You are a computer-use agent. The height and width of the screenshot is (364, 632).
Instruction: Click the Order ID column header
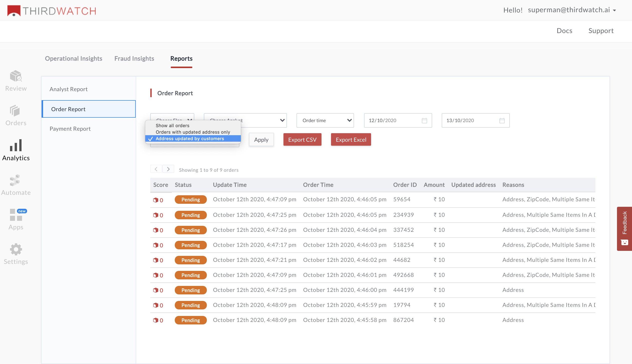click(405, 185)
